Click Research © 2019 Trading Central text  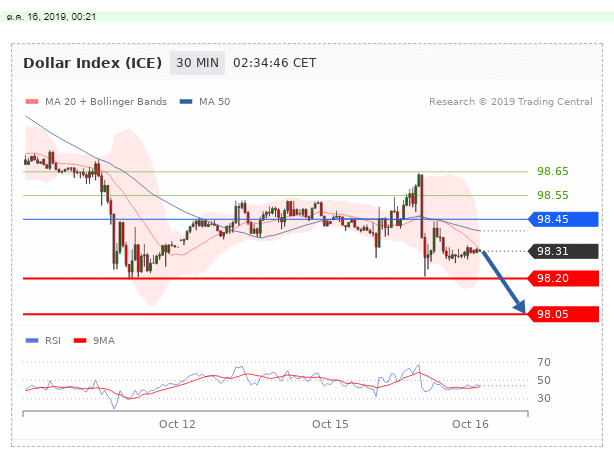click(x=511, y=102)
